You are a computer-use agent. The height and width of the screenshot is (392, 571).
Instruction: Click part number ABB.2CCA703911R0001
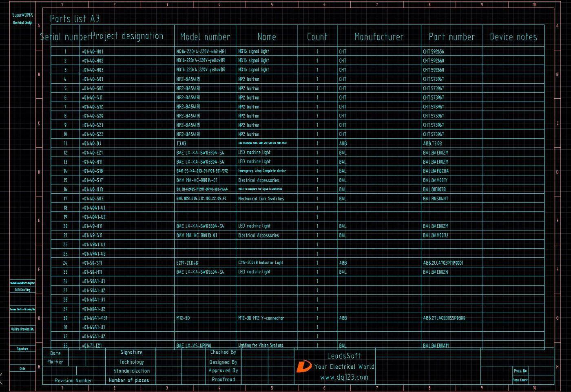(x=443, y=263)
